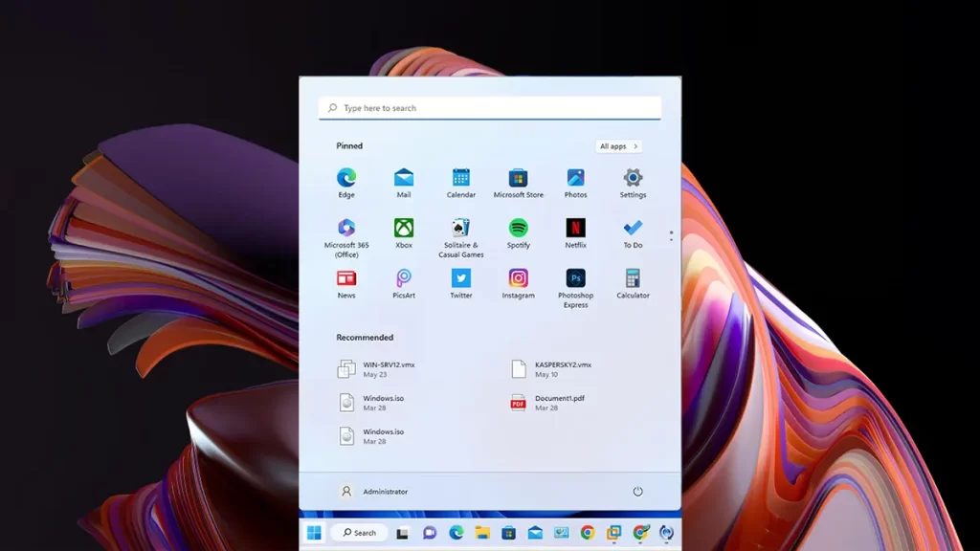This screenshot has width=980, height=551.
Task: Launch Netflix from the pinned apps
Action: 575,229
